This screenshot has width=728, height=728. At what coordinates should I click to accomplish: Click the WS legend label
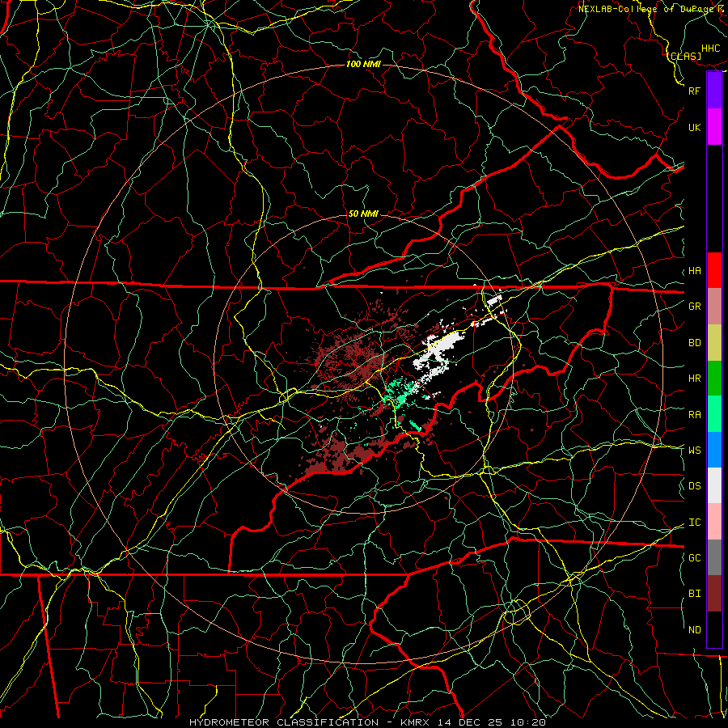coord(694,450)
